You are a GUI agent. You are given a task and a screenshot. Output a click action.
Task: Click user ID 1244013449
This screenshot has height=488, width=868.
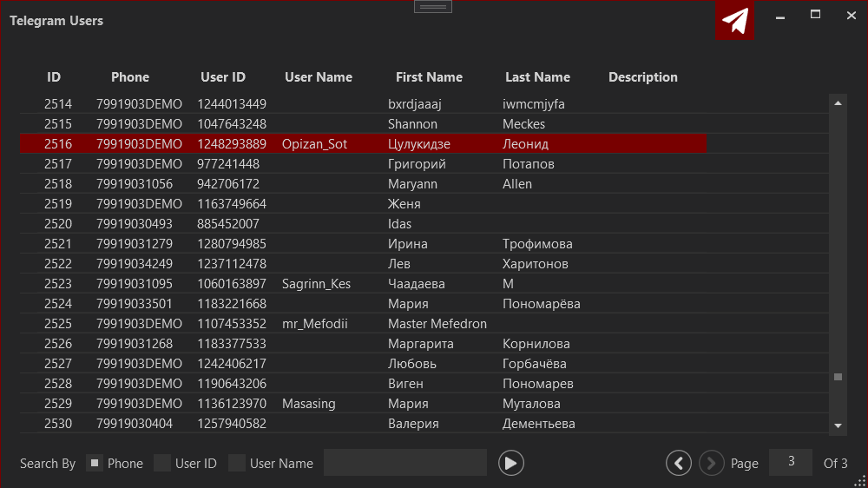click(x=232, y=104)
